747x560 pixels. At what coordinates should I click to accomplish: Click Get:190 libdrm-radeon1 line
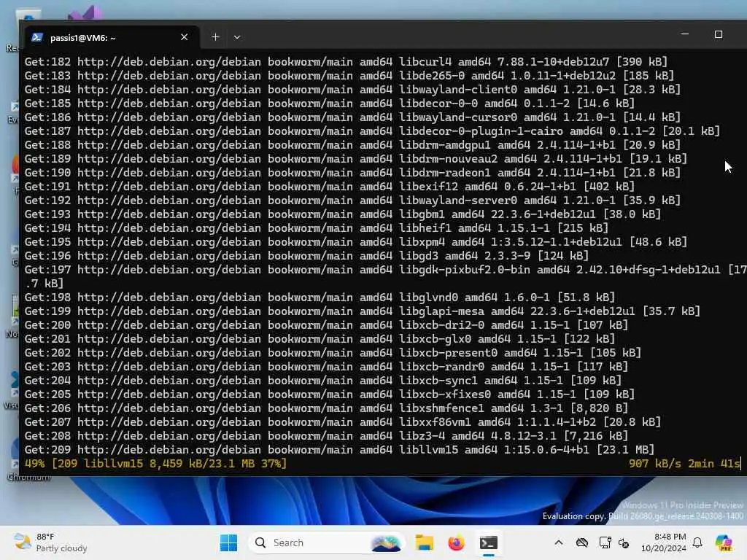coord(352,172)
